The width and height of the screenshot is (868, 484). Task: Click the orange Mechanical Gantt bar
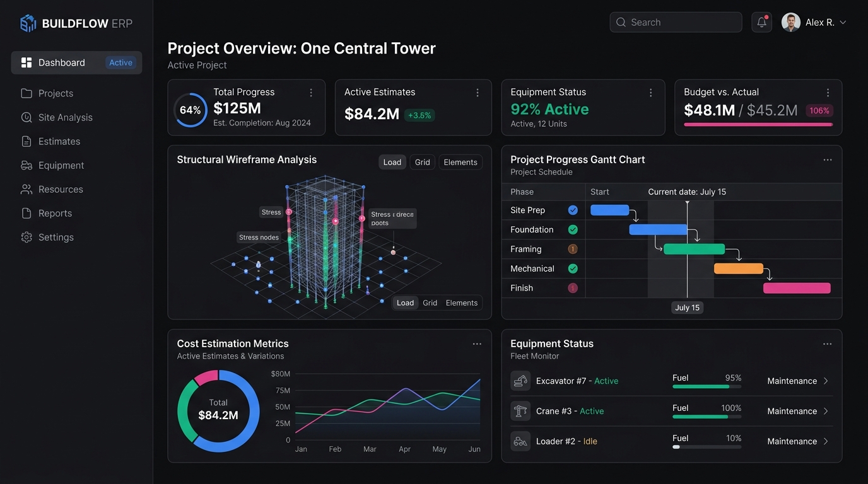(739, 268)
